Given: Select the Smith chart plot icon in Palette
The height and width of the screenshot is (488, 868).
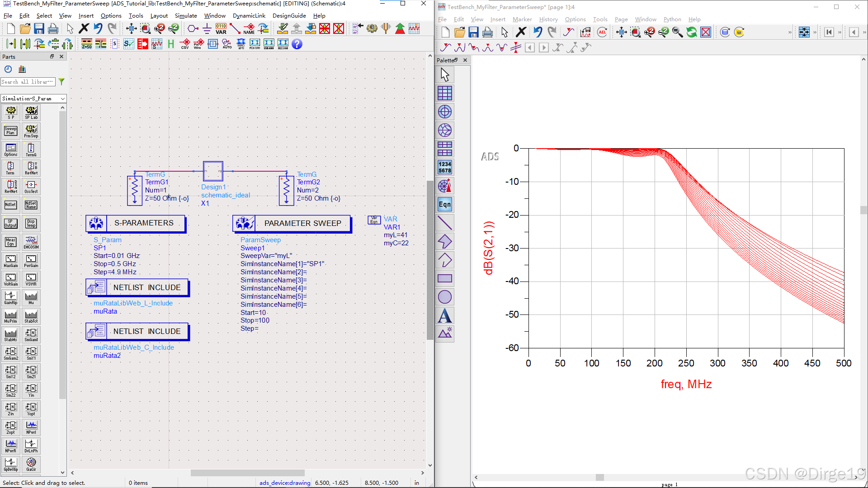Looking at the screenshot, I should click(x=445, y=130).
